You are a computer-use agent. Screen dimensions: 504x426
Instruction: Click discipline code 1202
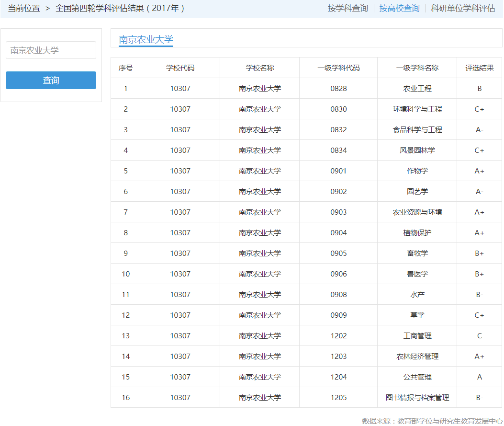[338, 335]
